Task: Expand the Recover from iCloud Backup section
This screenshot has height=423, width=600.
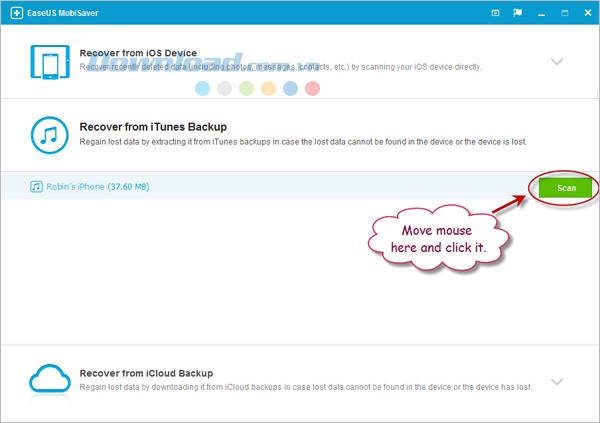Action: pyautogui.click(x=557, y=381)
